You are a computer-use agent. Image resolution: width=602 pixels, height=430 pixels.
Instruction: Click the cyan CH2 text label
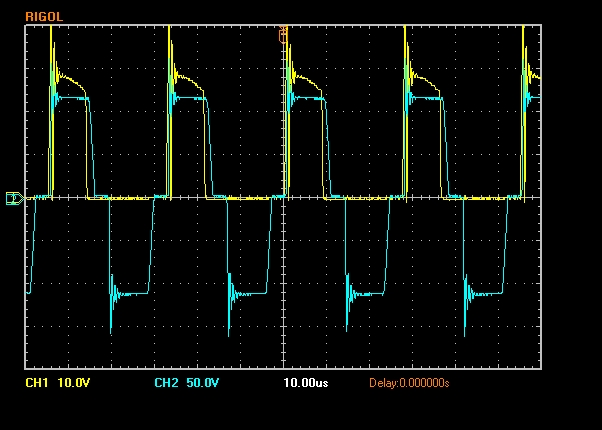[x=166, y=383]
